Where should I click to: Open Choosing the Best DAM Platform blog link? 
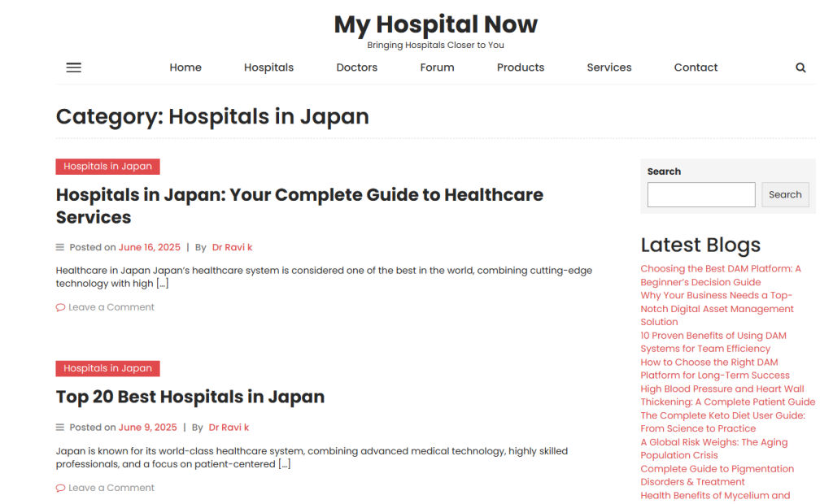721,276
